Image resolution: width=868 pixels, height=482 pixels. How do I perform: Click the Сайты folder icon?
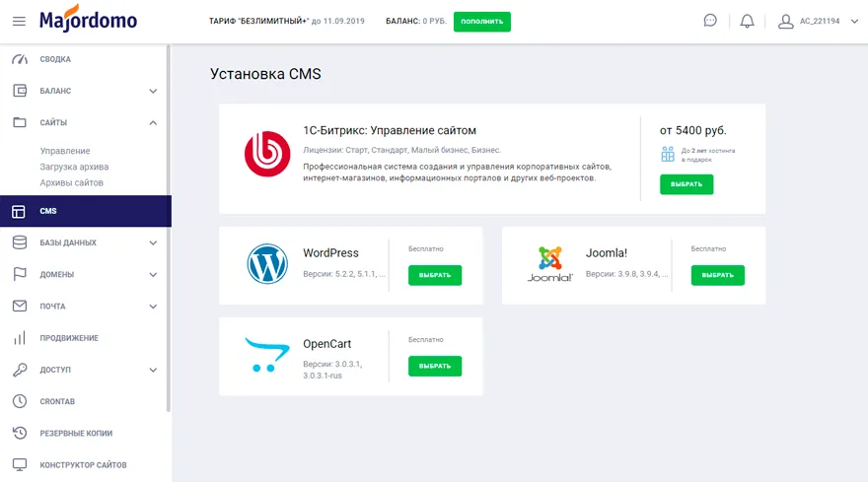click(20, 122)
